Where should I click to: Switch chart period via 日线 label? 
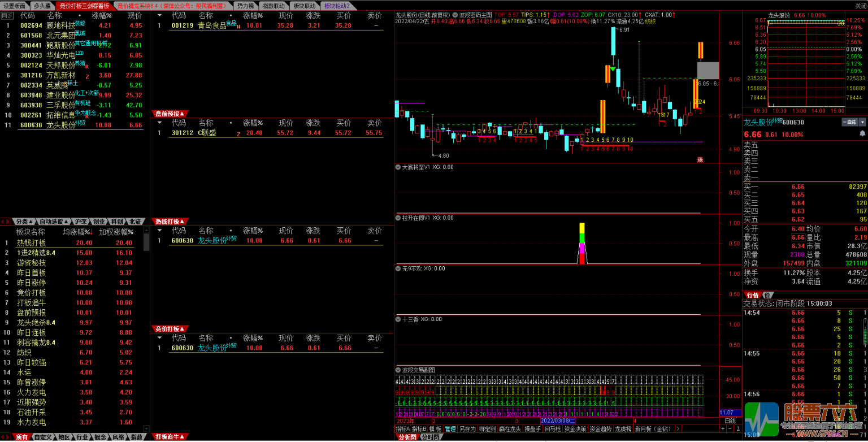pos(730,421)
